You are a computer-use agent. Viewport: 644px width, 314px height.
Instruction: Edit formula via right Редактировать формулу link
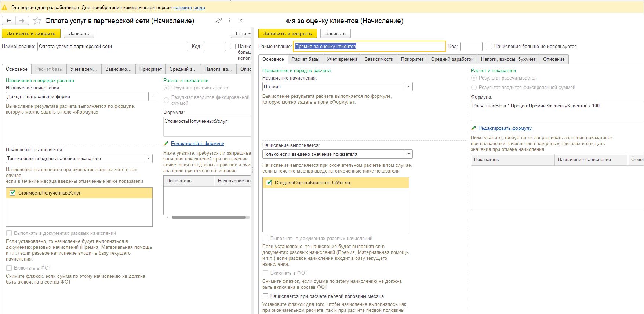coord(505,128)
